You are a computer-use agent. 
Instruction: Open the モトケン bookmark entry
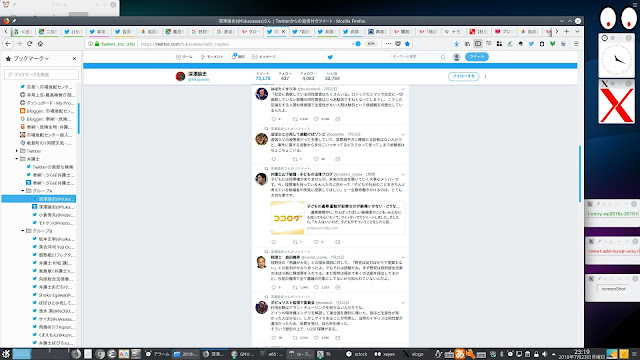(53, 223)
